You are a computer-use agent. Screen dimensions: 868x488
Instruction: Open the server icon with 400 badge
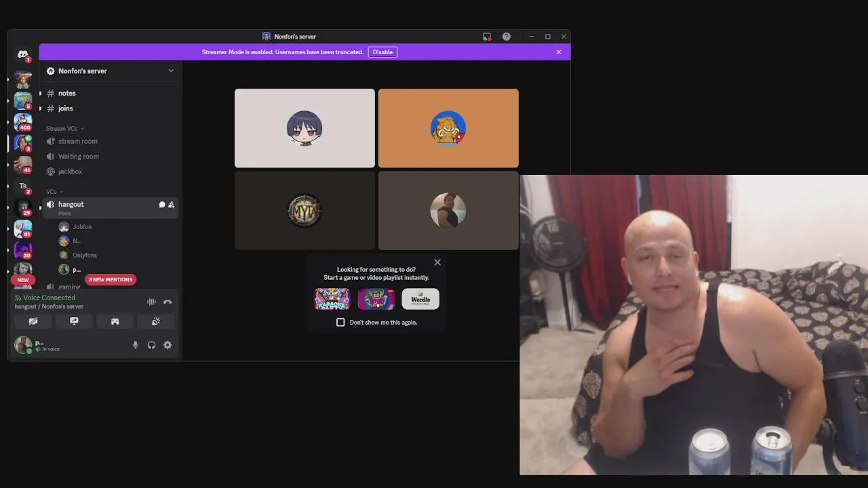coord(23,122)
